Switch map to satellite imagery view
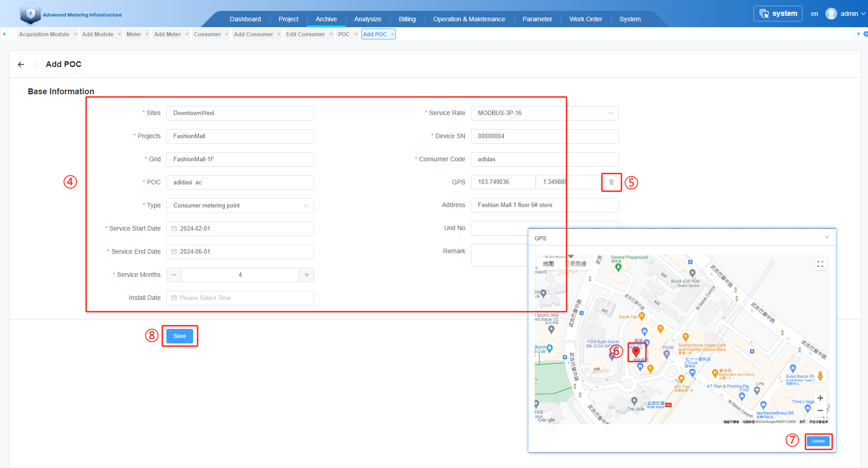Image resolution: width=868 pixels, height=468 pixels. pos(576,264)
